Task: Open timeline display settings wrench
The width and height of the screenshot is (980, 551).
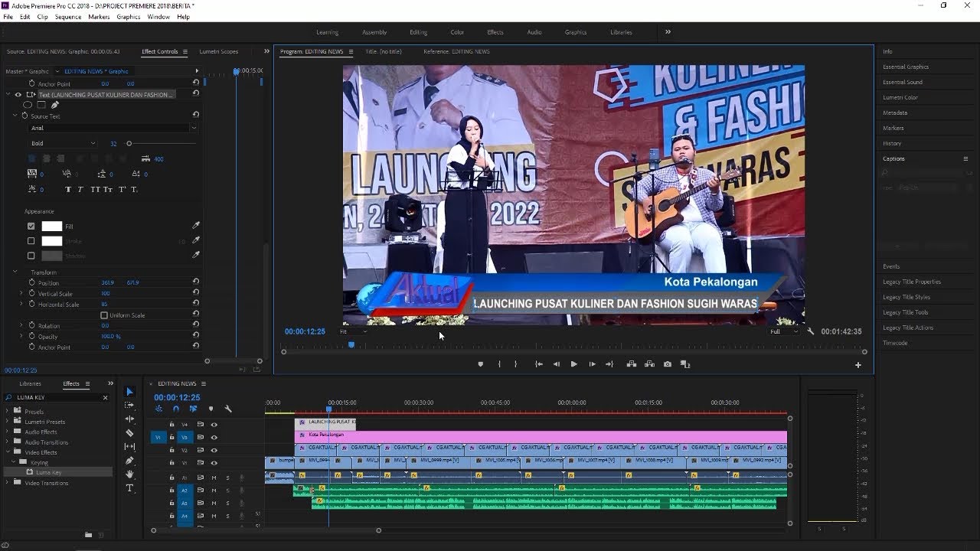Action: [228, 409]
